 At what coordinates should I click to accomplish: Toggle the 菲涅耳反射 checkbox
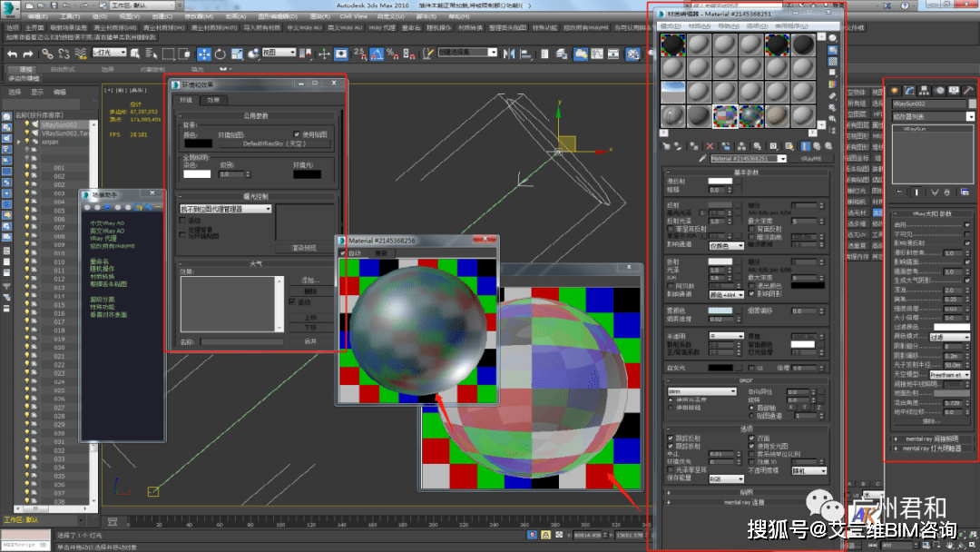tap(671, 229)
